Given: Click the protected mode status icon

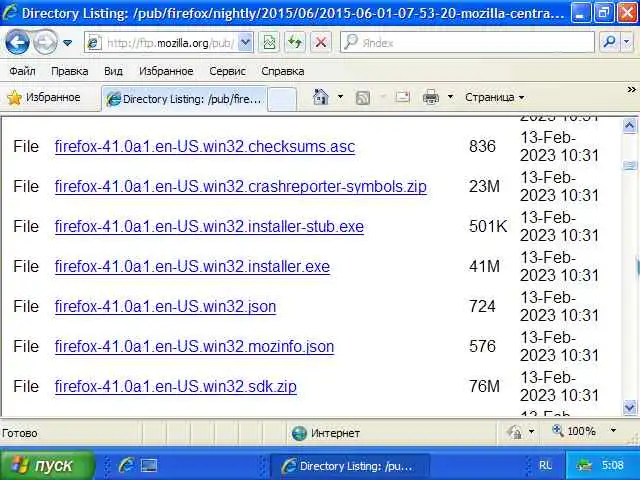Looking at the screenshot, I should click(x=514, y=432).
